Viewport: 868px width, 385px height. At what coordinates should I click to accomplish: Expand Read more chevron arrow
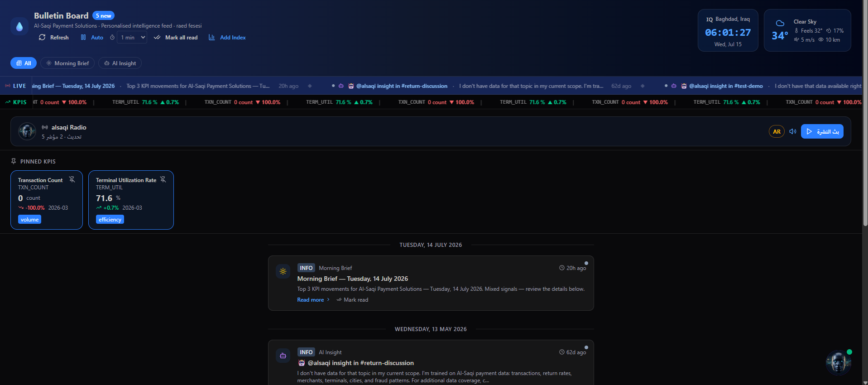(328, 299)
